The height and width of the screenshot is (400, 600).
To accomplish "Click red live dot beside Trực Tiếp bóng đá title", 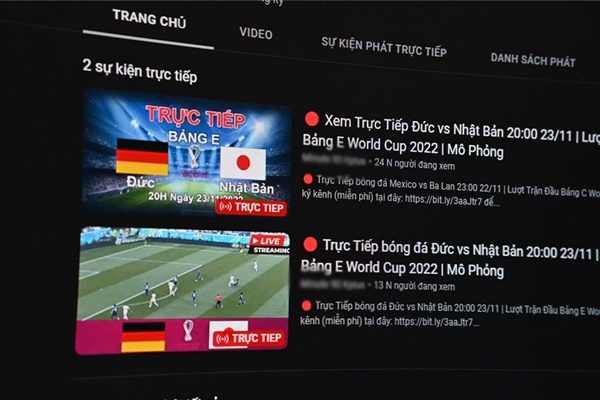I will [x=310, y=245].
